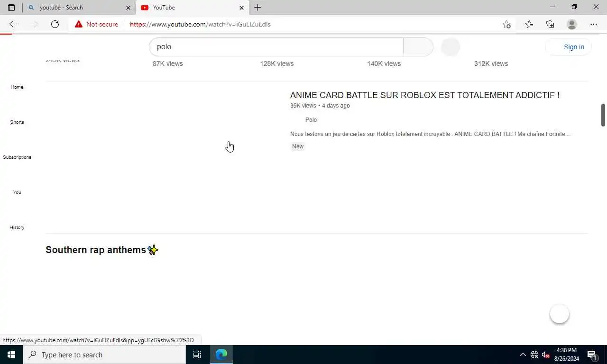Click the muted volume tray icon

pos(546,355)
